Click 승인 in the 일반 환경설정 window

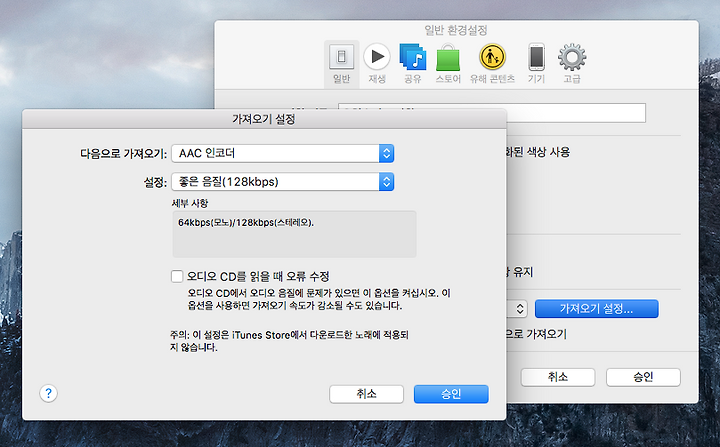point(643,377)
